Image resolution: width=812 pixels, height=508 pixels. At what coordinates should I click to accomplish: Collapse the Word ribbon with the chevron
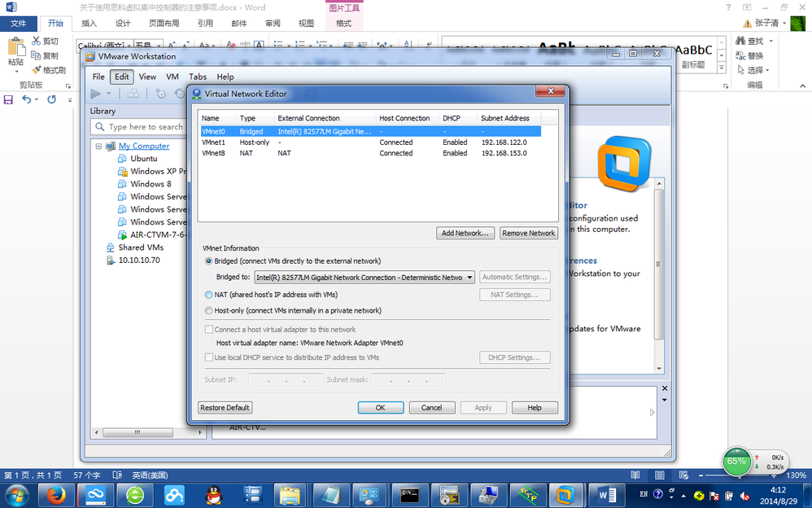pyautogui.click(x=803, y=85)
